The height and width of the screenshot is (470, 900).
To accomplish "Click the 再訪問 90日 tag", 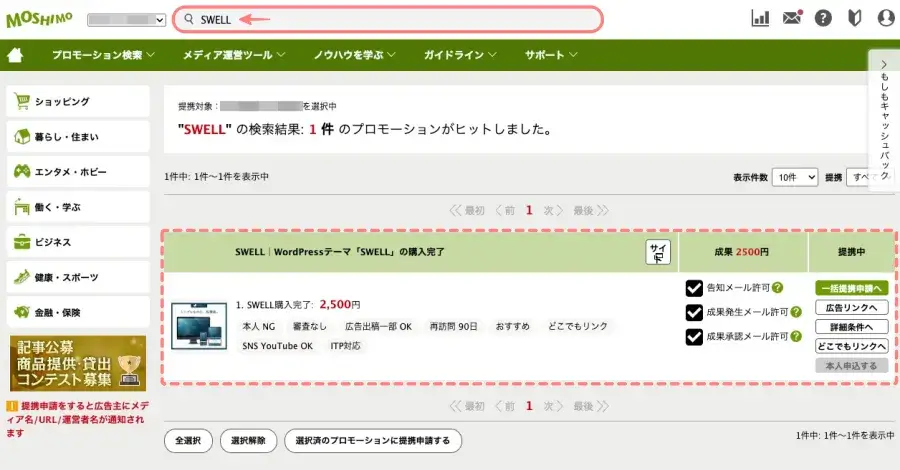I will (453, 326).
